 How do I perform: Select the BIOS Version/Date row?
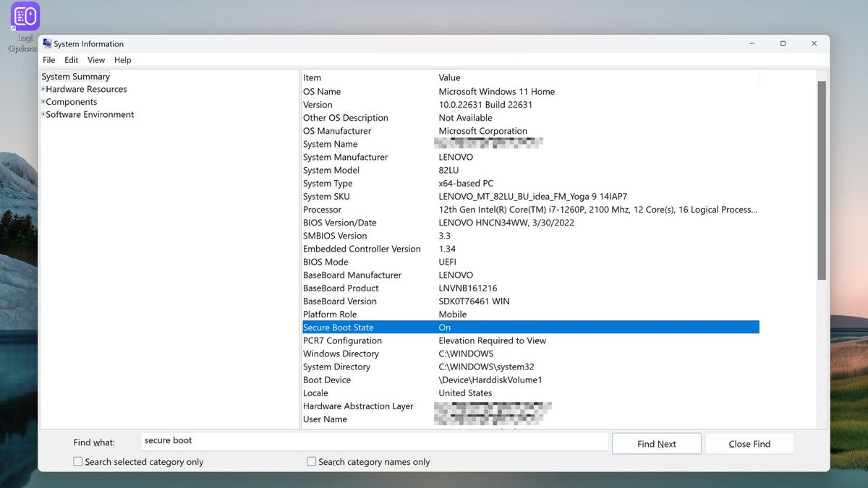[x=530, y=223]
